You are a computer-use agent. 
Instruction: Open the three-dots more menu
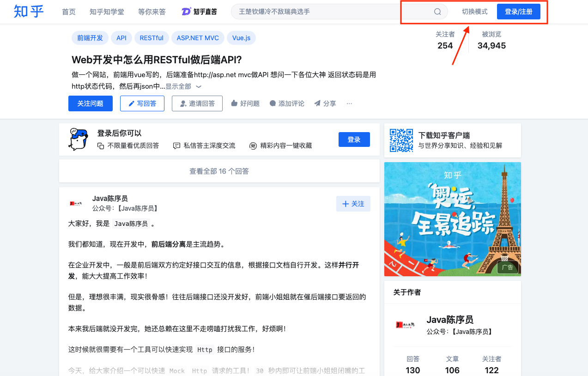coord(349,103)
